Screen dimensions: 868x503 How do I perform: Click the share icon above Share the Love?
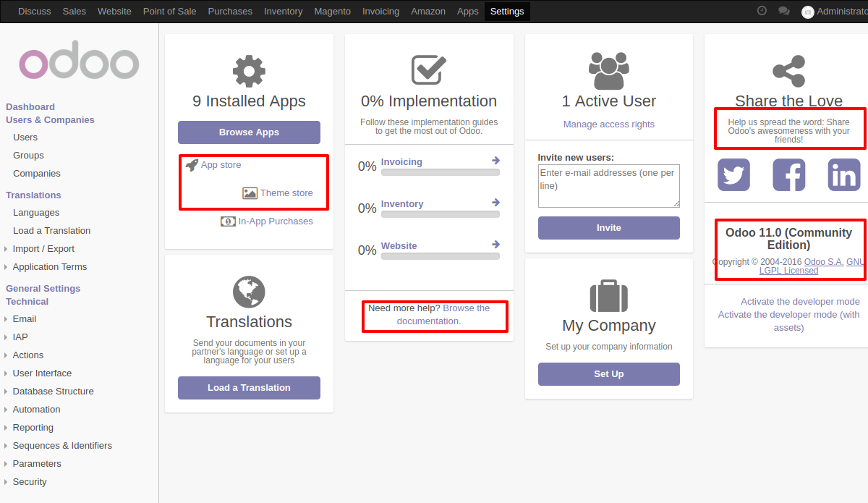click(x=788, y=71)
